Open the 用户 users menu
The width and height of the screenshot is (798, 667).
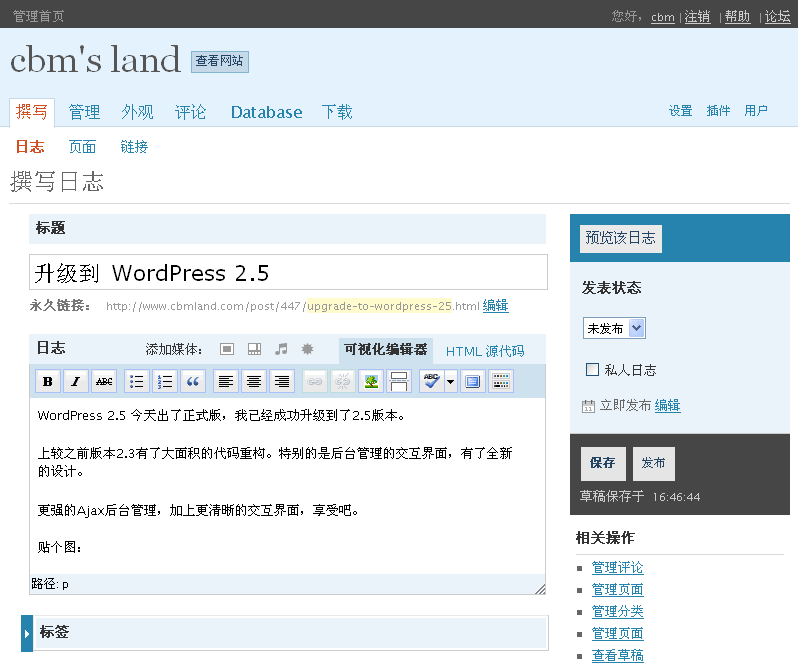click(x=756, y=111)
